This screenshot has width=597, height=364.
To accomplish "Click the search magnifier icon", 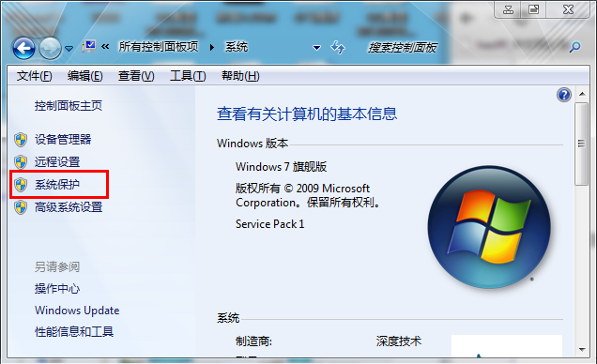I will point(574,47).
